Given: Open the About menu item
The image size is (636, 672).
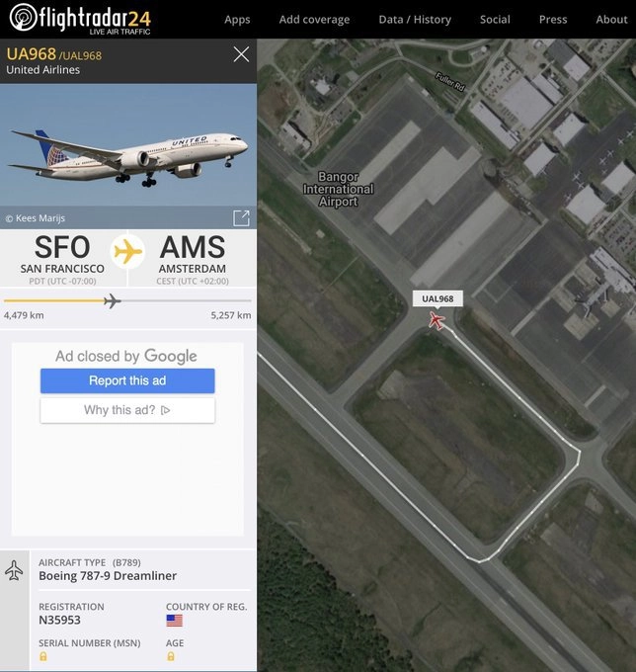Looking at the screenshot, I should coord(611,20).
